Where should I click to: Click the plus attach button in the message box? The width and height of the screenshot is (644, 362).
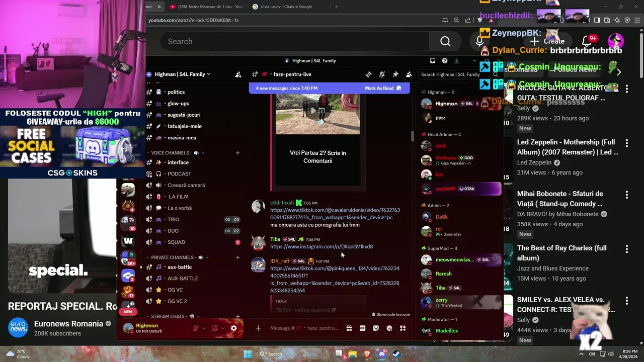pos(258,328)
